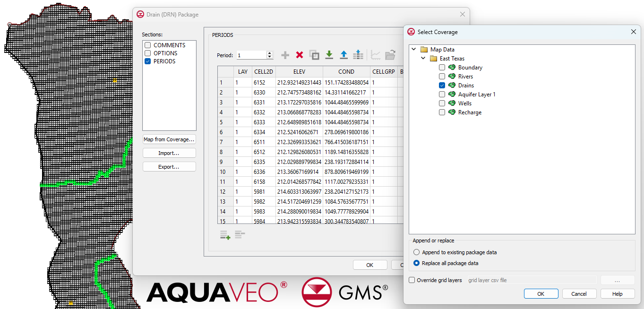Click the copy period overlapping-squares icon
The height and width of the screenshot is (309, 644).
coord(314,55)
